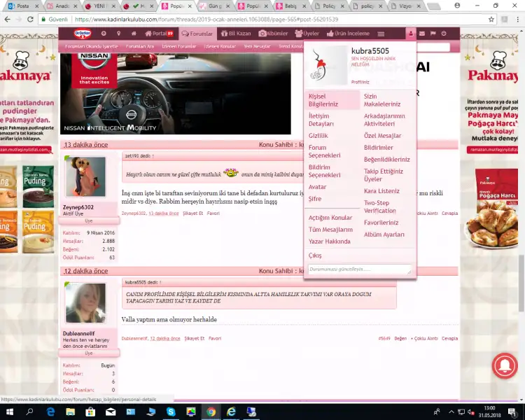Click the power logout icon in navbar
This screenshot has height=420, width=525.
click(x=444, y=34)
